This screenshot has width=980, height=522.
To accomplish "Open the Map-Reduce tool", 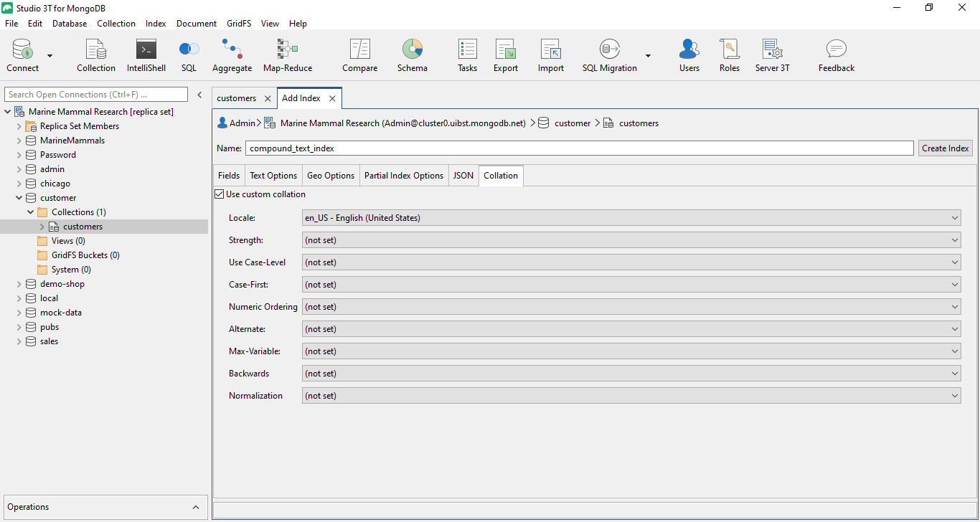I will [286, 54].
